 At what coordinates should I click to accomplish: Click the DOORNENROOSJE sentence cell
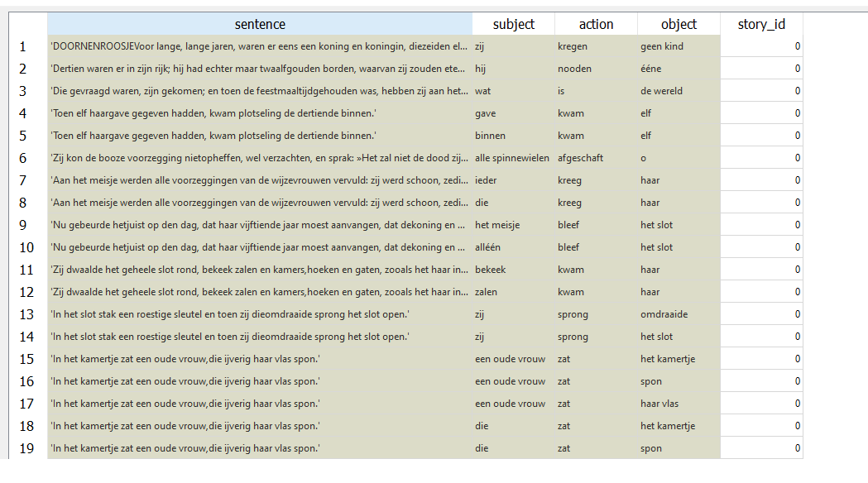click(260, 46)
